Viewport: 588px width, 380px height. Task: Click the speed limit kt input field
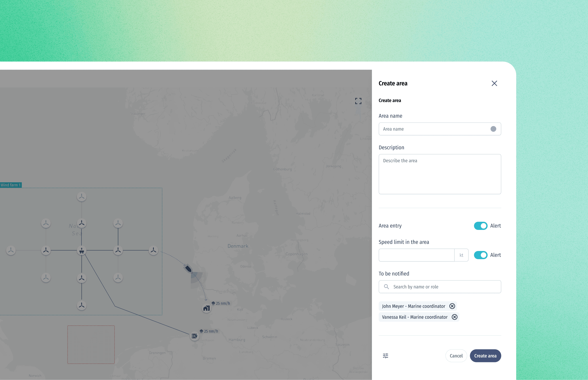click(416, 255)
